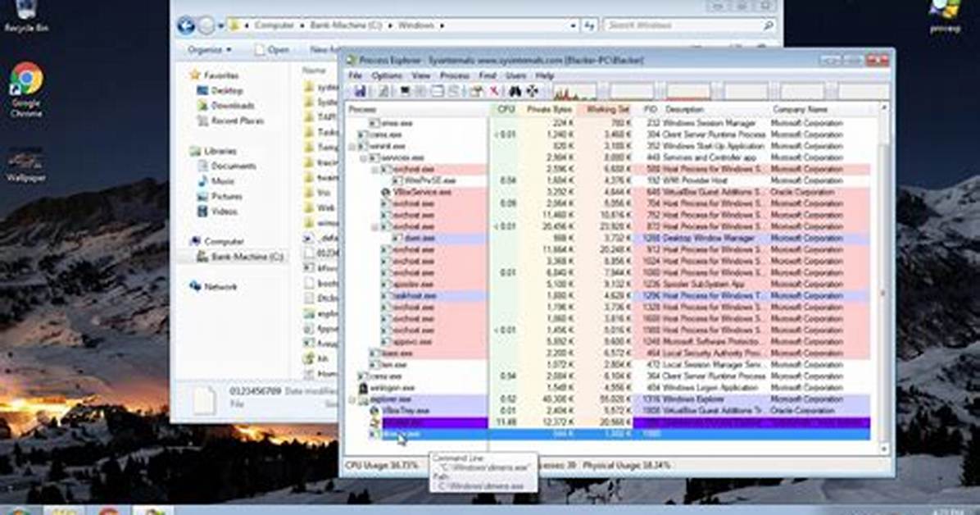980x515 pixels.
Task: Click the Explorer window Forward arrow
Action: 206,25
